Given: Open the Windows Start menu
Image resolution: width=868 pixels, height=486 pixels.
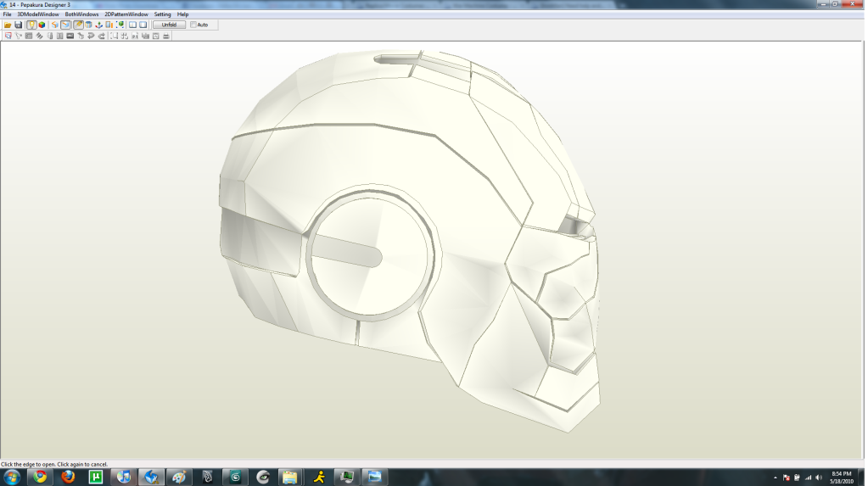Looking at the screenshot, I should pos(12,478).
